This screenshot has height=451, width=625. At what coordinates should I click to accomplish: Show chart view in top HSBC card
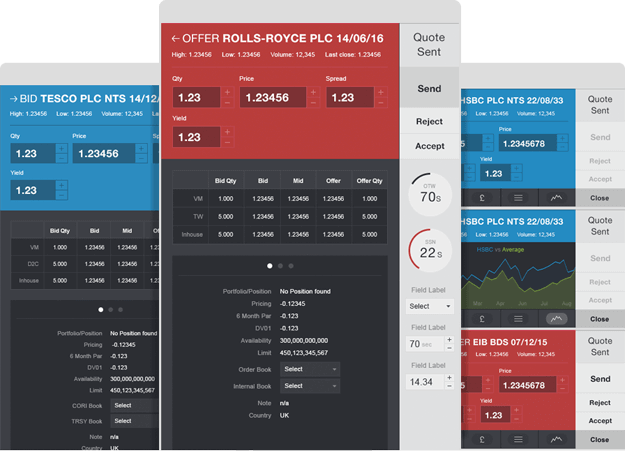[x=556, y=197]
